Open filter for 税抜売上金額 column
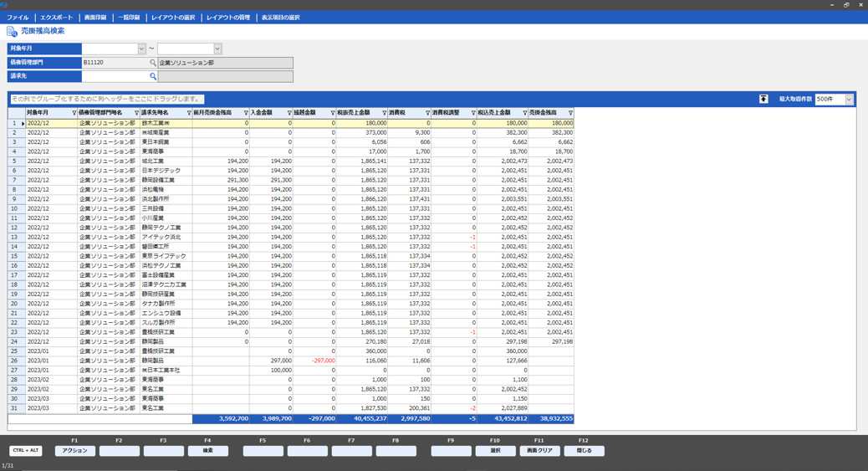Viewport: 868px width, 471px height. pyautogui.click(x=384, y=113)
